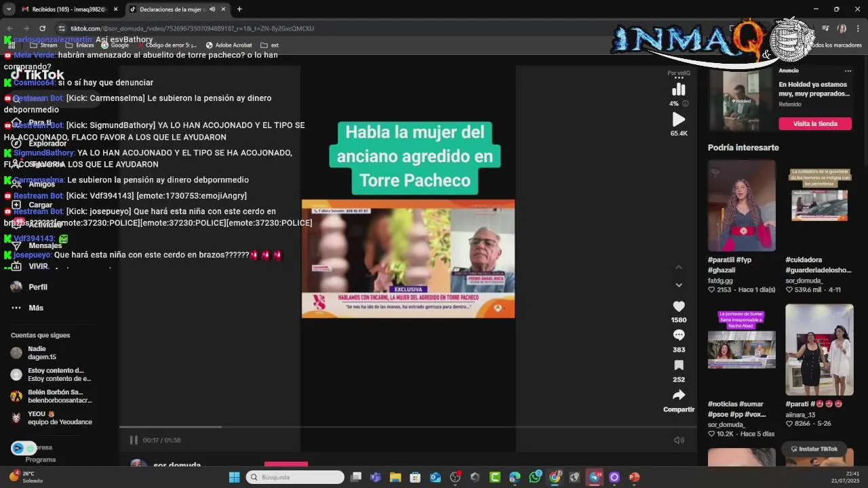Open the fatdg.gg profile link
The width and height of the screenshot is (868, 488).
point(720,280)
